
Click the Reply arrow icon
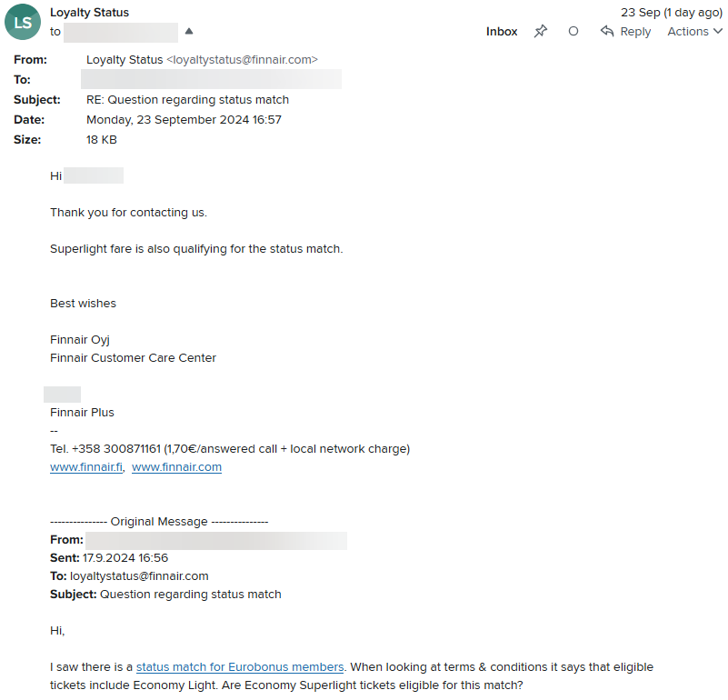click(607, 31)
